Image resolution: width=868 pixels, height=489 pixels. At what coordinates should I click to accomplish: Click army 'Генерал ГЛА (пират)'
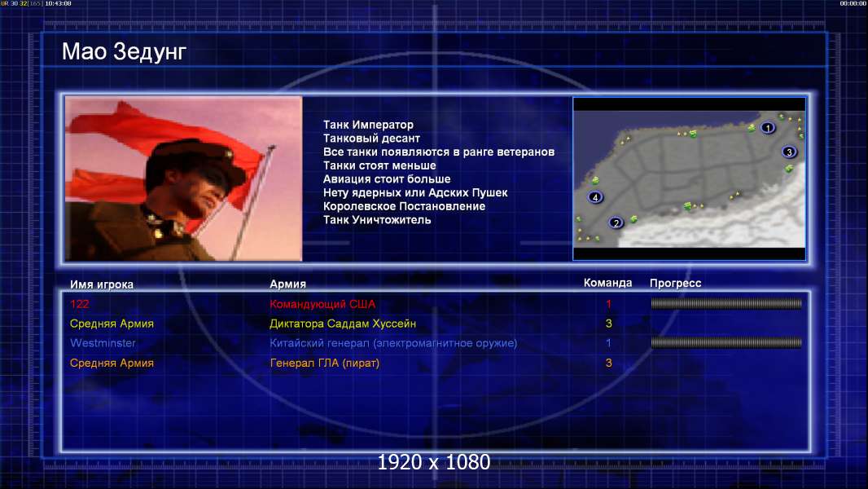click(x=324, y=363)
